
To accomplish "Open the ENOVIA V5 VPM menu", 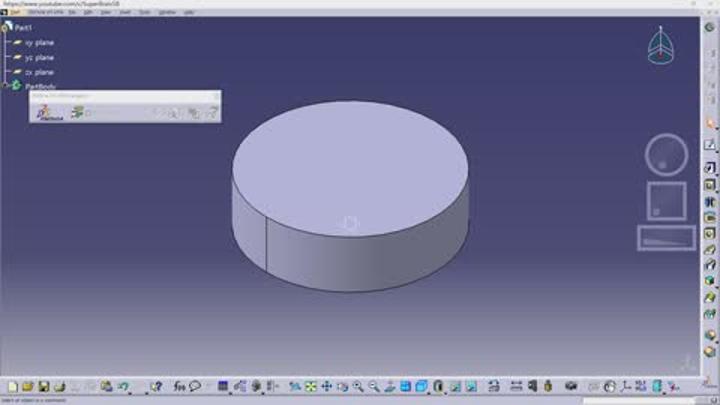I will pyautogui.click(x=45, y=12).
